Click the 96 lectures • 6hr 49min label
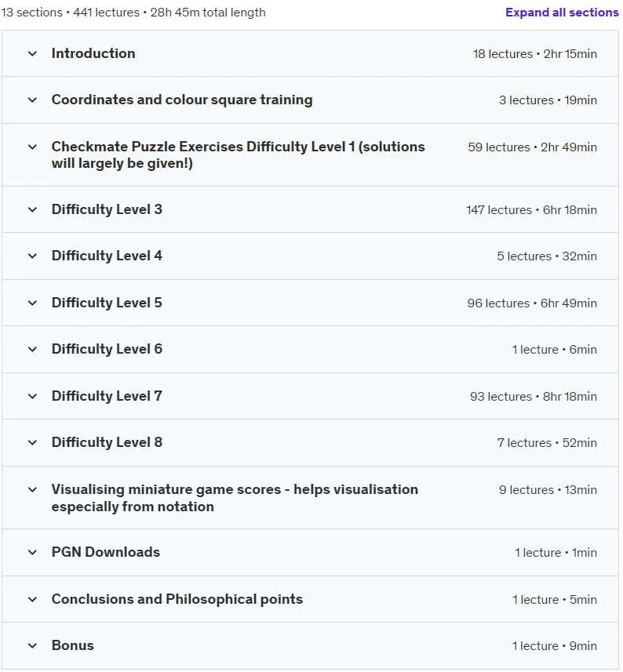Image resolution: width=623 pixels, height=672 pixels. tap(532, 303)
